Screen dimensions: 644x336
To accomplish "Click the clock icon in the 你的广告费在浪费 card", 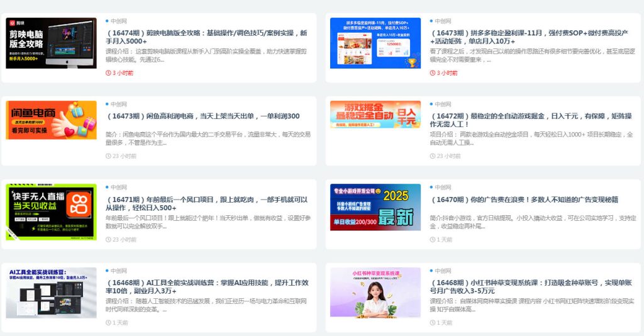I will [433, 240].
